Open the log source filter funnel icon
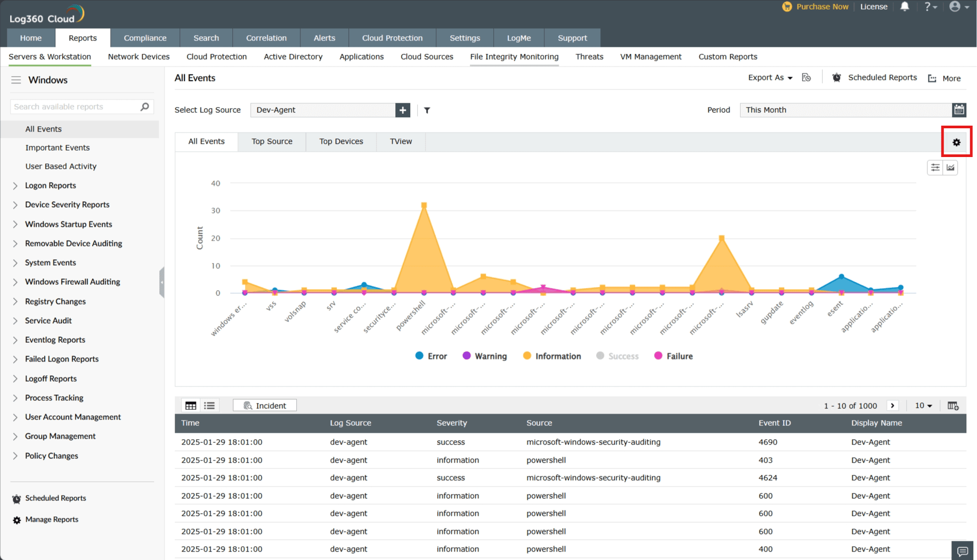The image size is (977, 560). pos(427,110)
